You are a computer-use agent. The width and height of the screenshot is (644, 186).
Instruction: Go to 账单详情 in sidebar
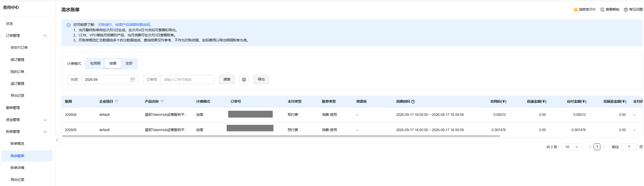[17, 168]
